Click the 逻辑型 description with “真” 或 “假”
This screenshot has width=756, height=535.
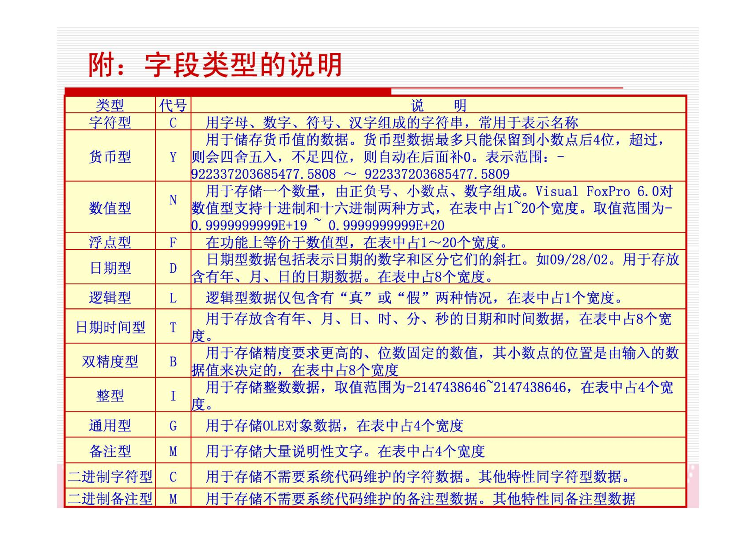coord(415,297)
